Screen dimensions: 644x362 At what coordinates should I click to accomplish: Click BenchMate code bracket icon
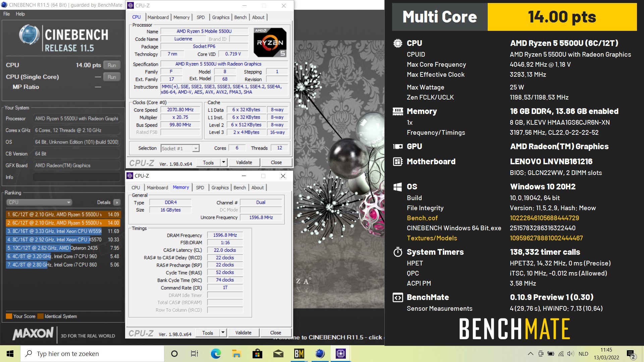click(x=398, y=297)
